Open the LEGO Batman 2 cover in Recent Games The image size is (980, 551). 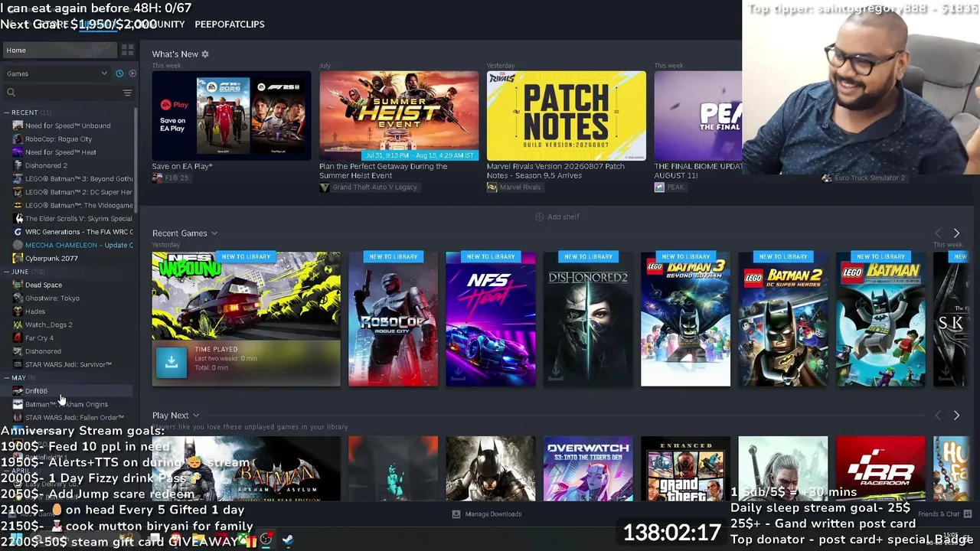pos(783,319)
